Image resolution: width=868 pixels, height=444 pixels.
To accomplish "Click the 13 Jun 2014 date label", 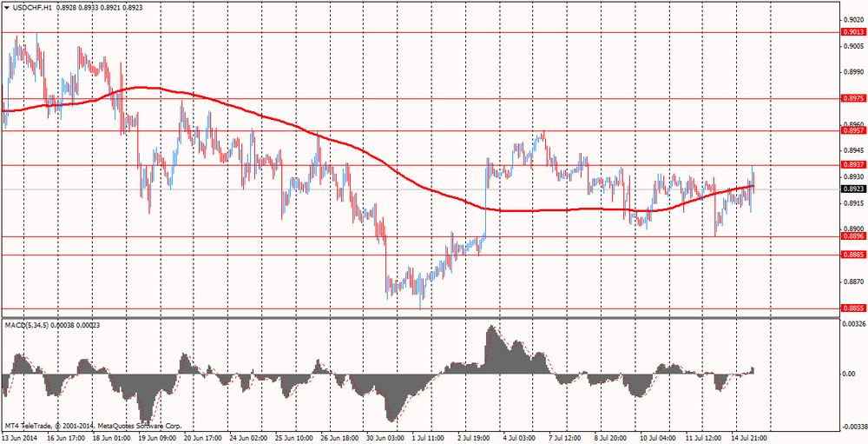I will [x=21, y=438].
